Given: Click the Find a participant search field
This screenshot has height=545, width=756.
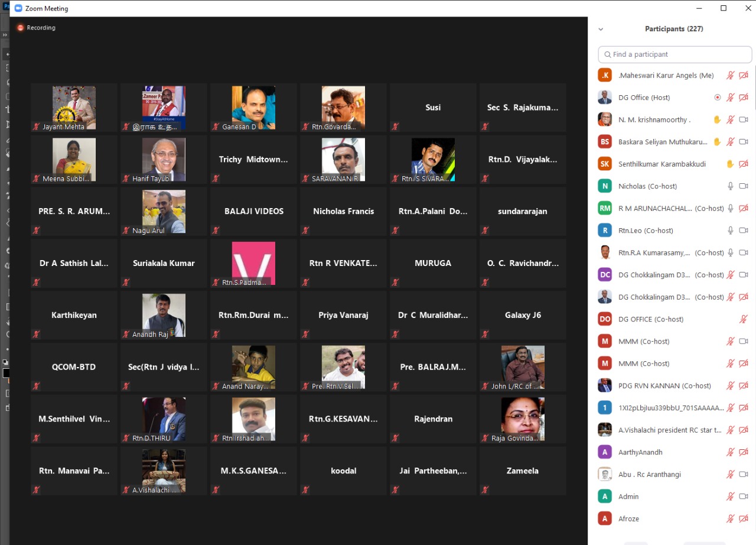Looking at the screenshot, I should [x=675, y=54].
